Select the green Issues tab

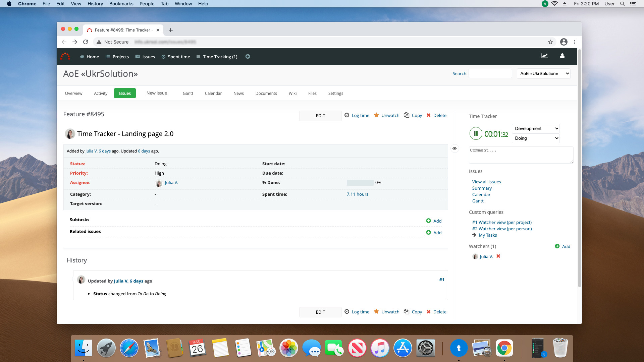point(125,93)
